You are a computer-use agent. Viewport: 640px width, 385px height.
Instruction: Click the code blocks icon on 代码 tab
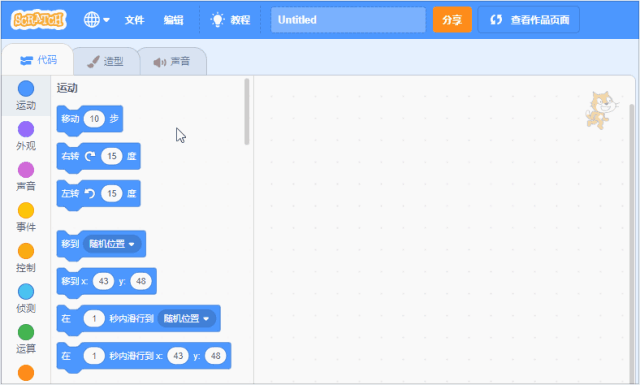coord(27,61)
